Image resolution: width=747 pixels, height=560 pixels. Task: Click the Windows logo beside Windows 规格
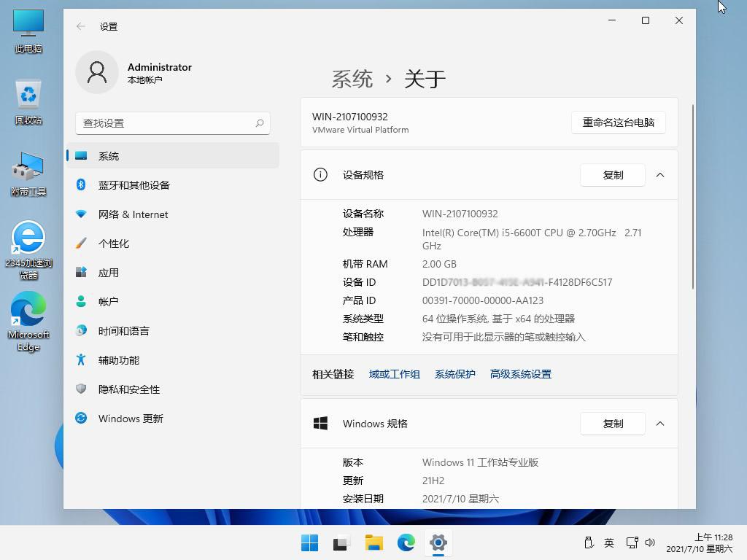pos(320,424)
